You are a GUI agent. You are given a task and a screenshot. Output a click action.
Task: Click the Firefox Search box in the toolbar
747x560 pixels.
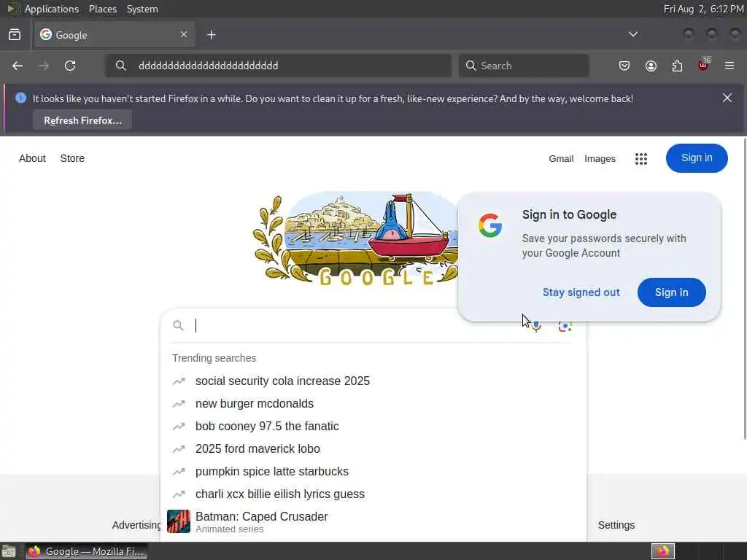pyautogui.click(x=524, y=66)
